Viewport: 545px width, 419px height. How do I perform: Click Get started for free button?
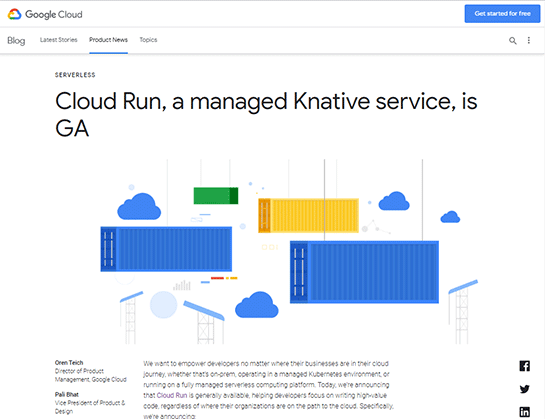[x=502, y=14]
